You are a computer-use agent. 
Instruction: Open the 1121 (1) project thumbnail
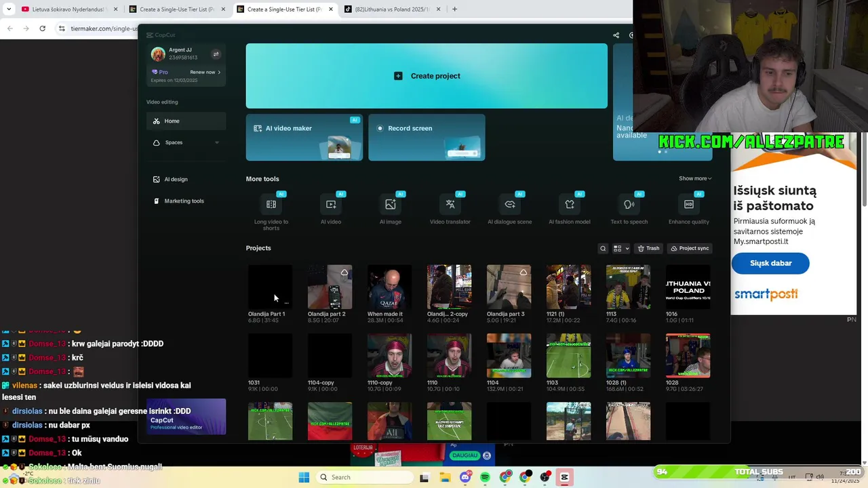point(568,287)
